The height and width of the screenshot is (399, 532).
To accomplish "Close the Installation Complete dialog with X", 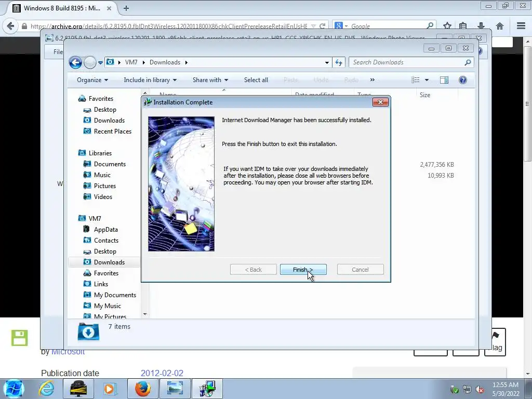I will tap(380, 102).
